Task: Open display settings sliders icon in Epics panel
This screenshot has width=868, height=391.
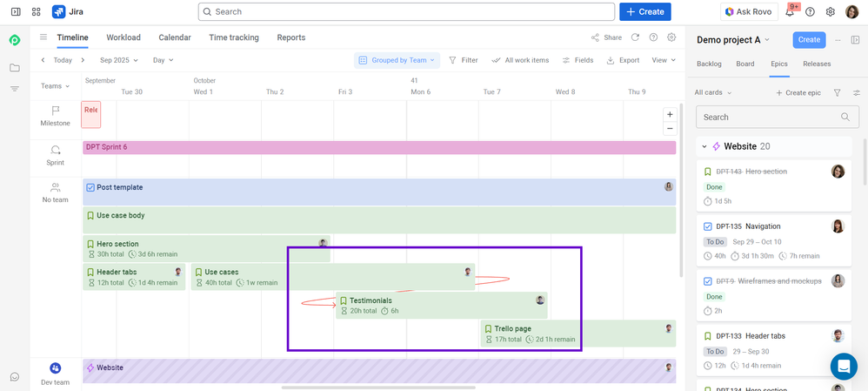Action: point(857,92)
